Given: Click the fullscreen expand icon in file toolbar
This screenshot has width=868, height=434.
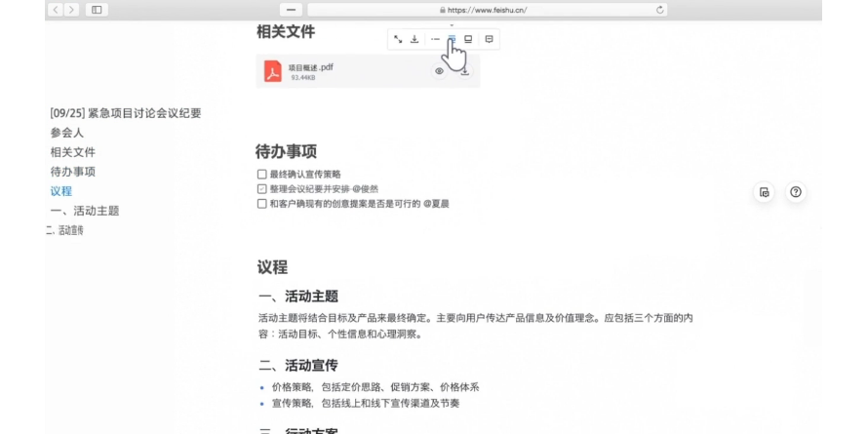Looking at the screenshot, I should [398, 39].
